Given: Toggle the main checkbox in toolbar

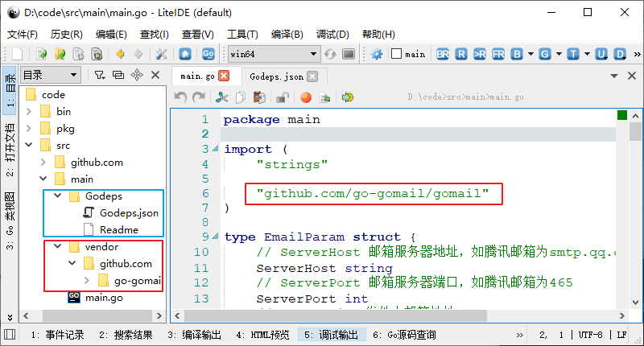Looking at the screenshot, I should pos(396,54).
